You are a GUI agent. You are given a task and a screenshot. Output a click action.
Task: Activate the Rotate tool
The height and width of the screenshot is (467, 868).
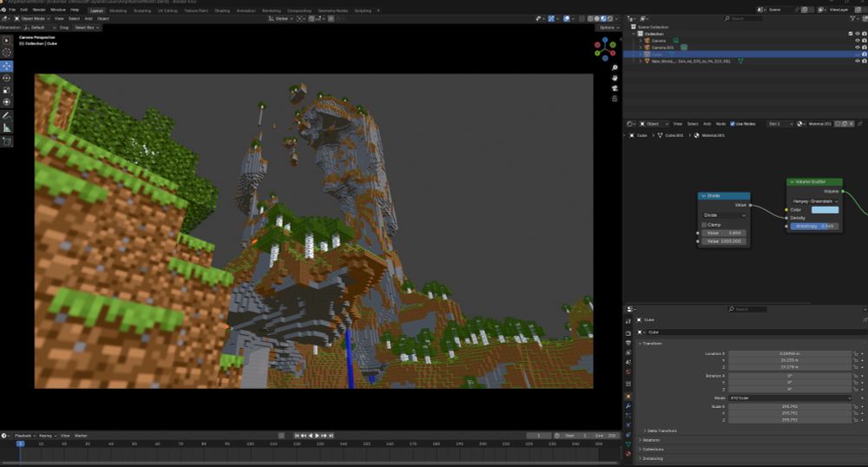(x=7, y=78)
